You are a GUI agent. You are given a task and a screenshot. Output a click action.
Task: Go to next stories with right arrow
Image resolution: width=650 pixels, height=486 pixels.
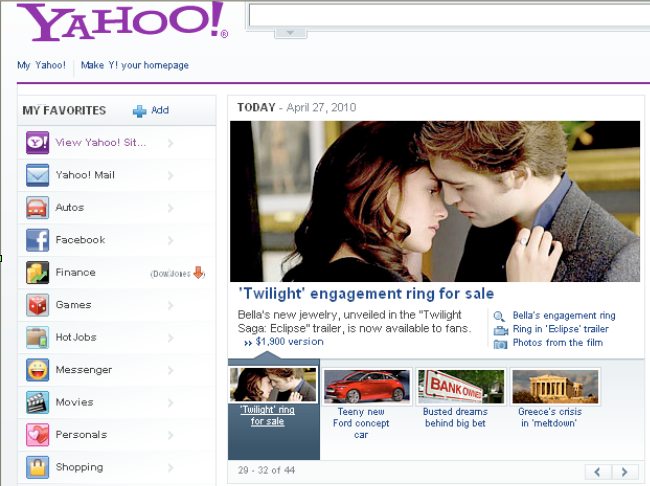[x=625, y=472]
